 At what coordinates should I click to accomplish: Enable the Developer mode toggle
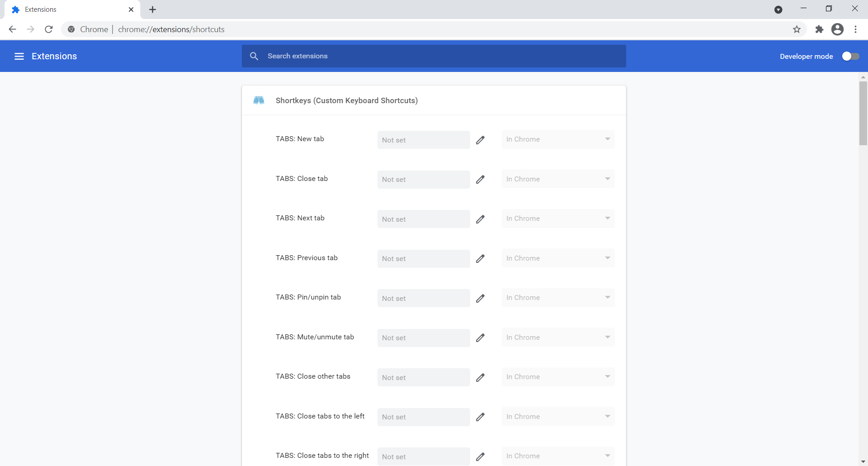(850, 56)
